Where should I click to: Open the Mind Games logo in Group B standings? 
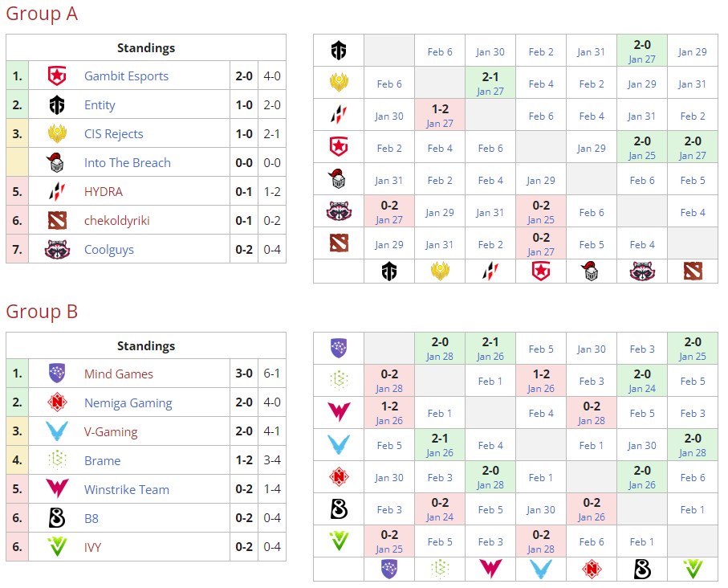point(57,374)
